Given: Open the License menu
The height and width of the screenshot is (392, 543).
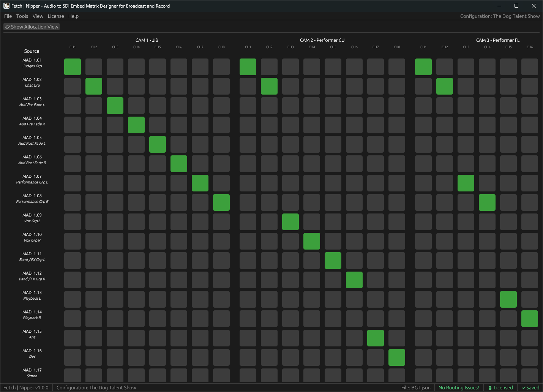Looking at the screenshot, I should point(56,16).
